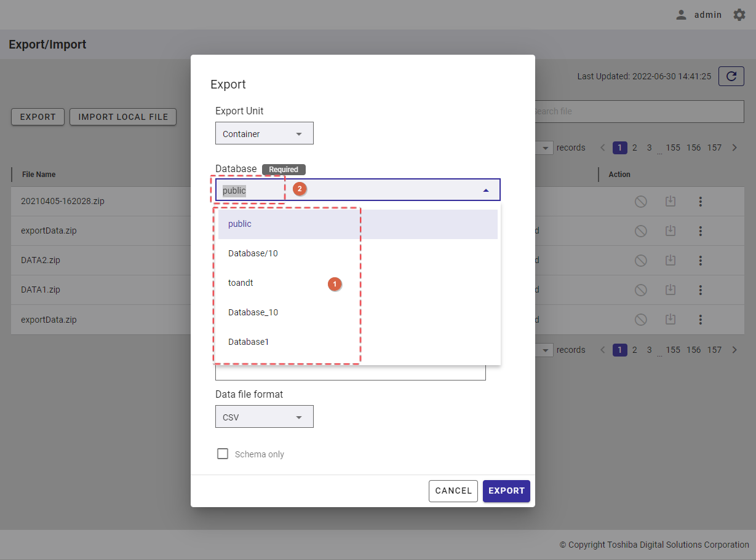
Task: Open three-dot menu for 20210405-162028.zip row
Action: (x=700, y=202)
